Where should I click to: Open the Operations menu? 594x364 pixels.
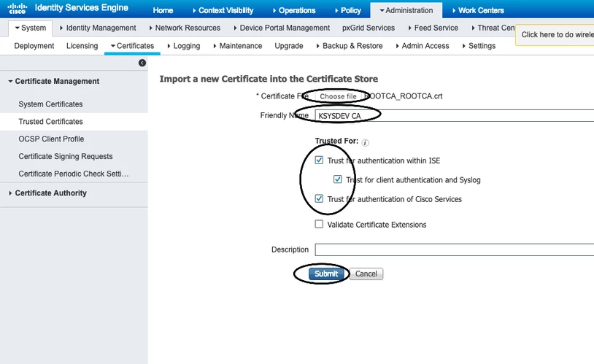coord(294,10)
